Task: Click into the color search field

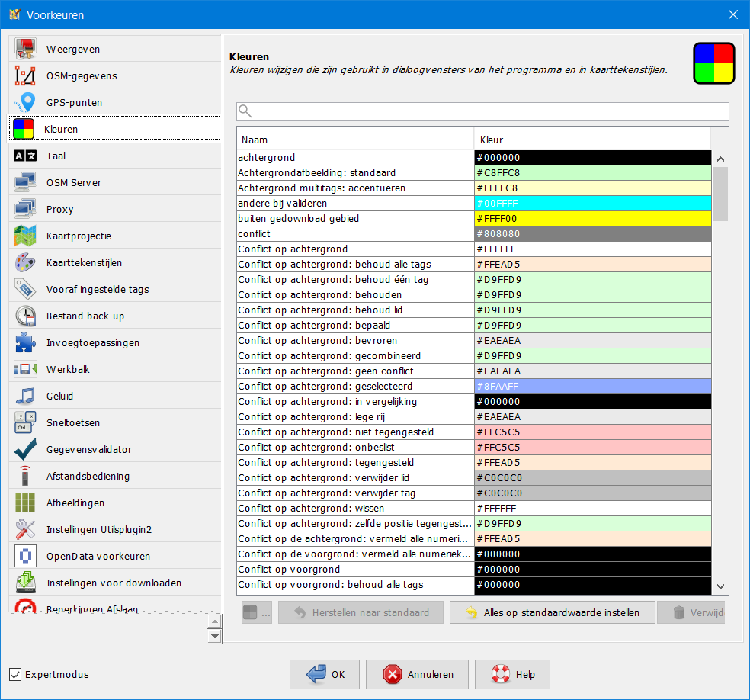Action: click(x=482, y=111)
